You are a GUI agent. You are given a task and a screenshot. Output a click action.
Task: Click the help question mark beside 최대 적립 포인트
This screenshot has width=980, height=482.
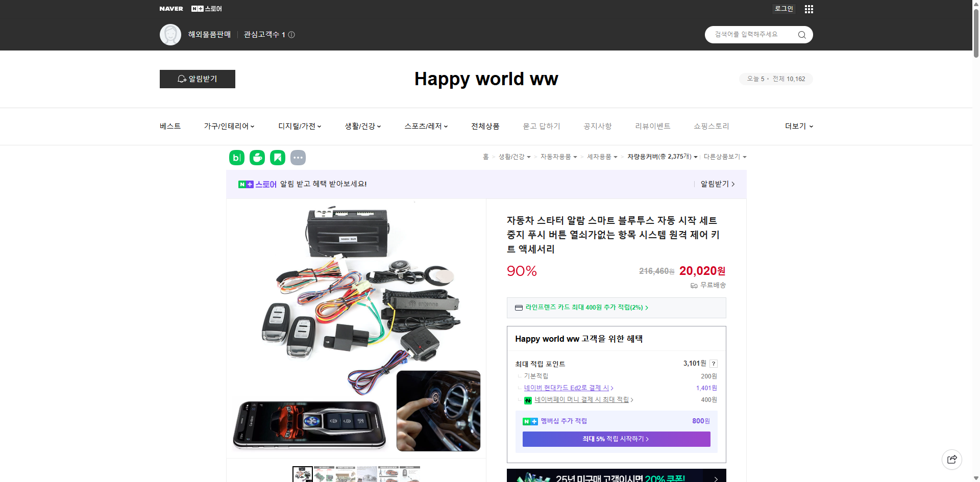coord(713,363)
